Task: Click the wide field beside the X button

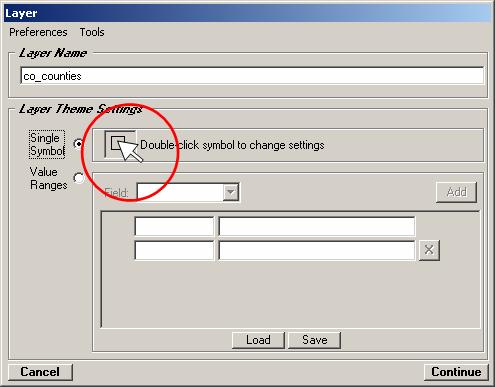Action: [317, 250]
